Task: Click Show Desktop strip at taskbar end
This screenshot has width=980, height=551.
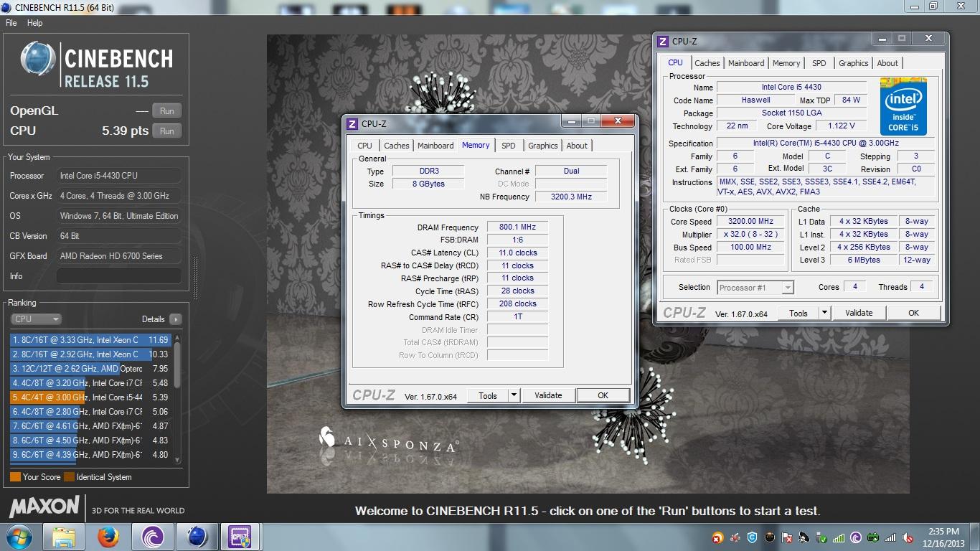Action: click(x=975, y=537)
